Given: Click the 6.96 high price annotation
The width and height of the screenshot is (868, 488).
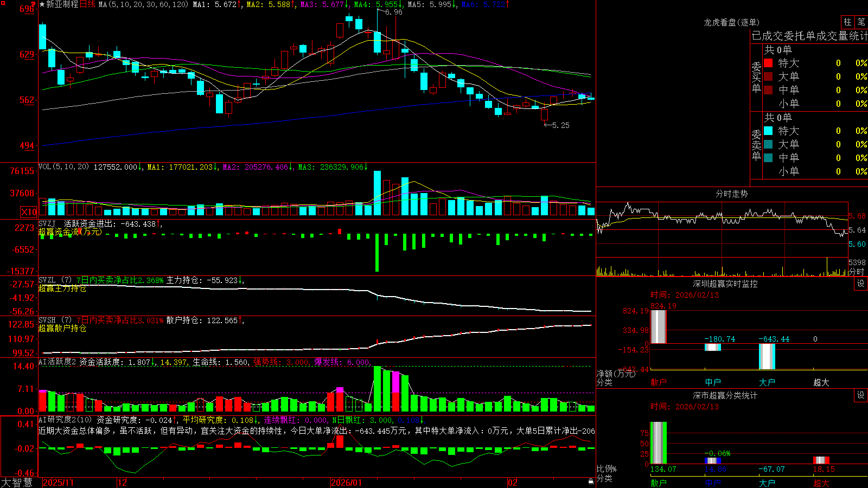Looking at the screenshot, I should tap(394, 12).
